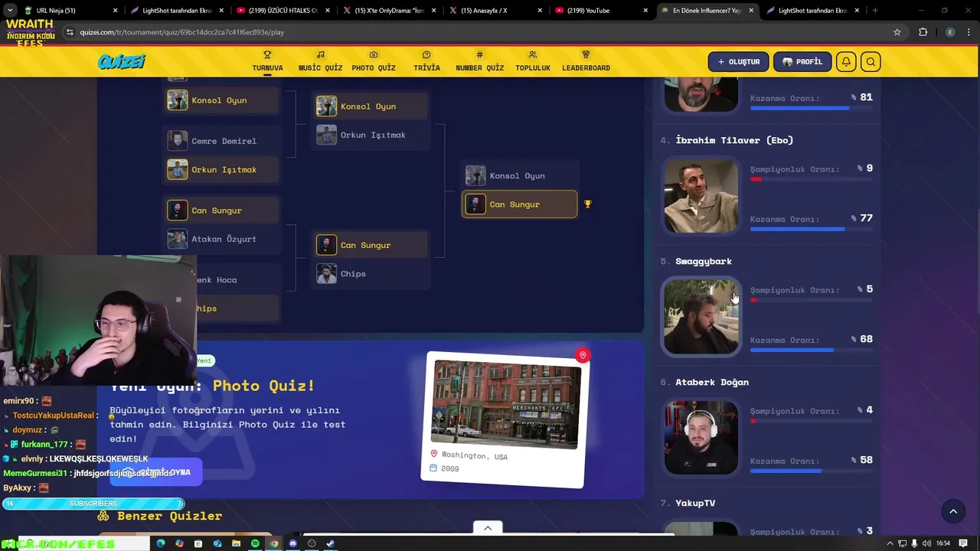Open Microsoft Edge from taskbar
This screenshot has height=551, width=980.
point(160,543)
